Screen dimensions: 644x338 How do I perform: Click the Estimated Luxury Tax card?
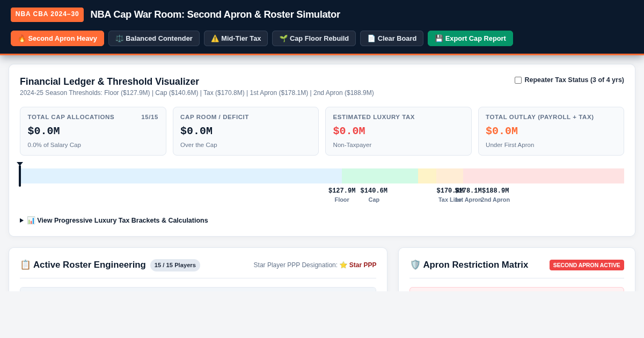coord(398,131)
